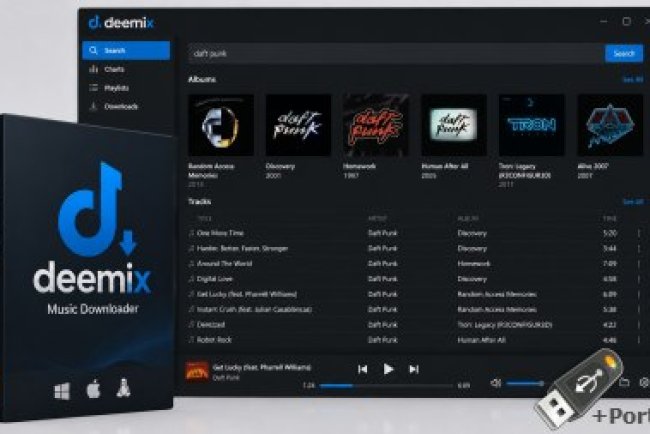Click Daft Punk artist in Digital Love row
Screen dimensions: 650x434
382,279
